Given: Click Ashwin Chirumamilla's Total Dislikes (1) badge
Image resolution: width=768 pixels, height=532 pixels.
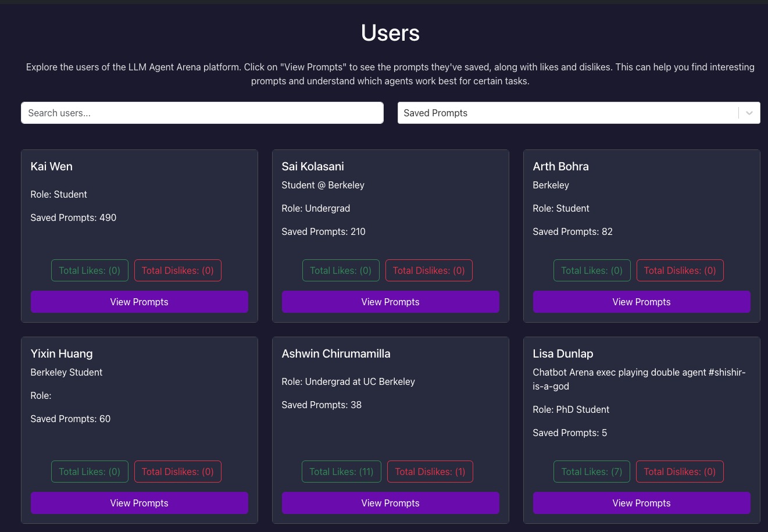Looking at the screenshot, I should (430, 472).
